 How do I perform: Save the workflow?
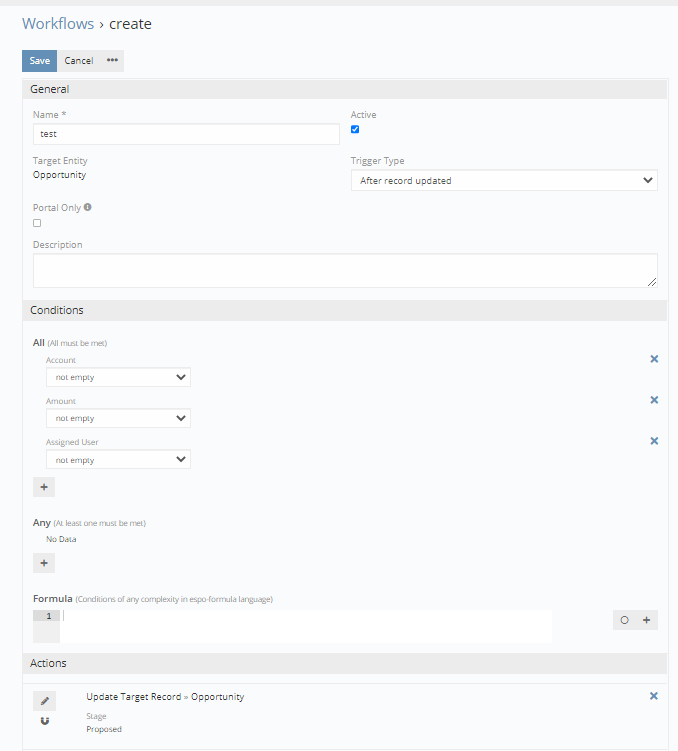39,61
